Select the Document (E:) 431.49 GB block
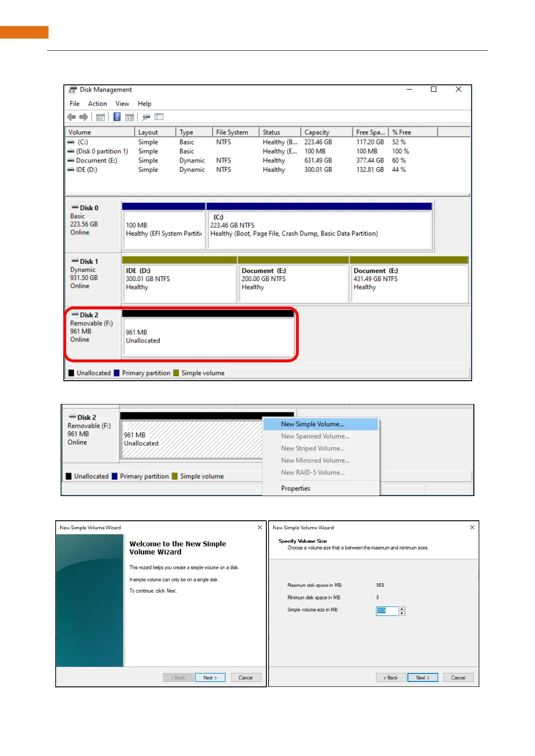Screen dimensions: 535x756 click(x=409, y=279)
